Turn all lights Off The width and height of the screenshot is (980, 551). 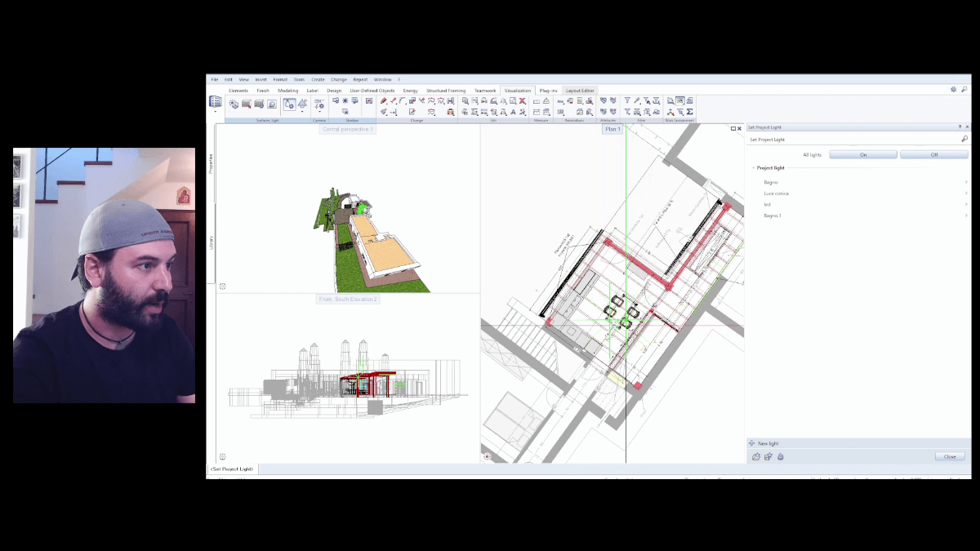click(x=933, y=154)
